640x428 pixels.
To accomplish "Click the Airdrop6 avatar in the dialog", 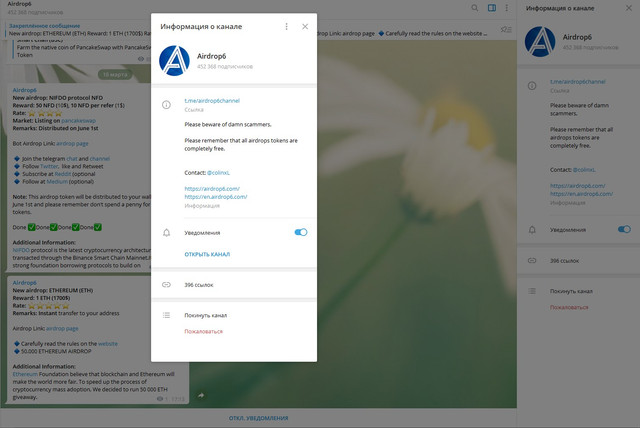I will pos(174,60).
